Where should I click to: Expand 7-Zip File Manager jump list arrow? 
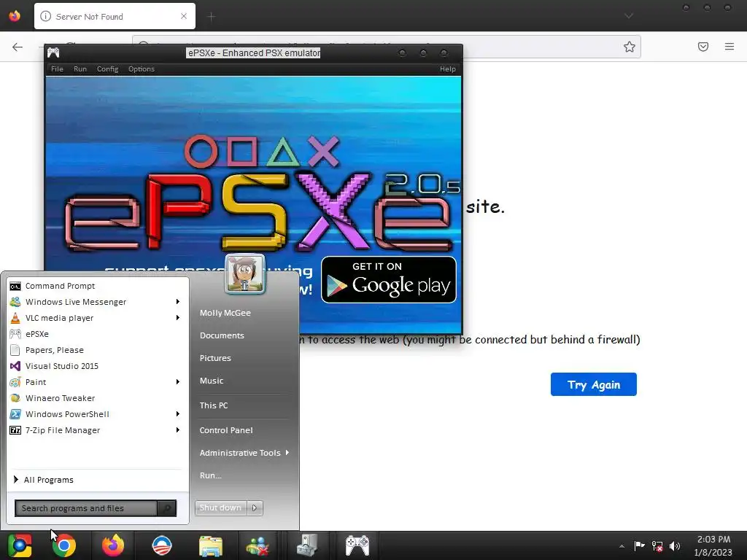coord(178,430)
